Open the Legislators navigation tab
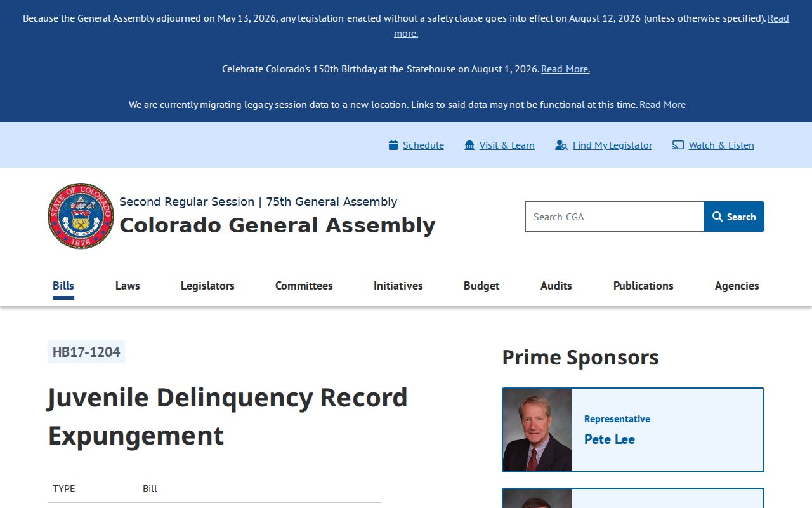Screen dimensions: 812x508 click(x=207, y=286)
